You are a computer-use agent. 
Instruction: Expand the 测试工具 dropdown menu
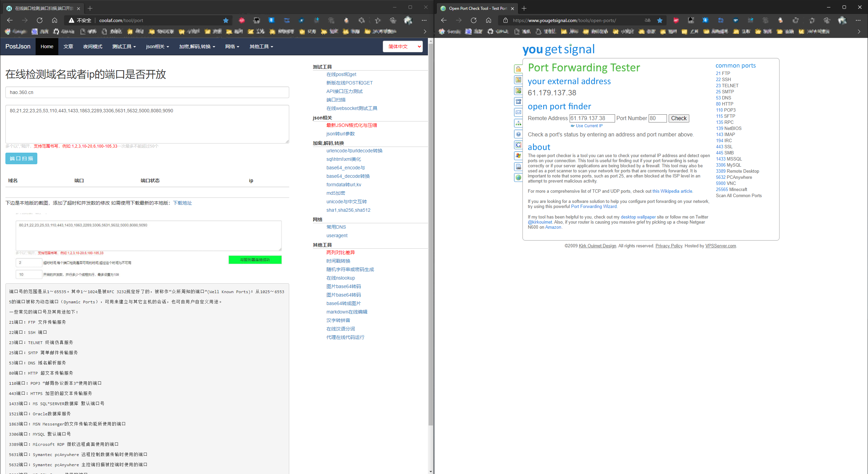point(124,46)
